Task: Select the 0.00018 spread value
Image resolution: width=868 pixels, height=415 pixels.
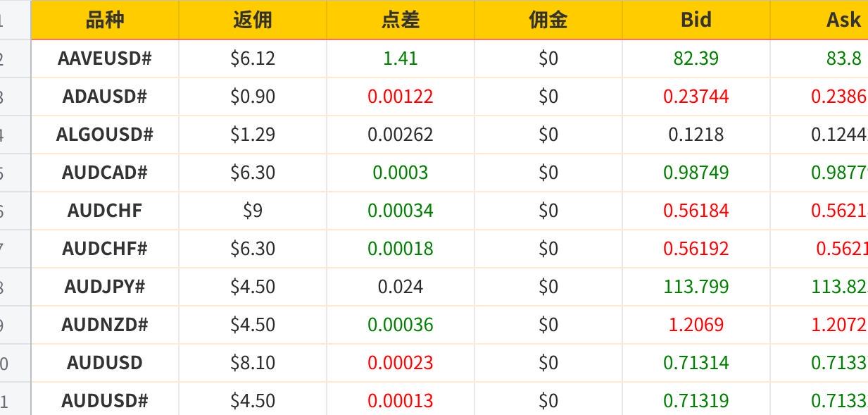Action: point(401,249)
